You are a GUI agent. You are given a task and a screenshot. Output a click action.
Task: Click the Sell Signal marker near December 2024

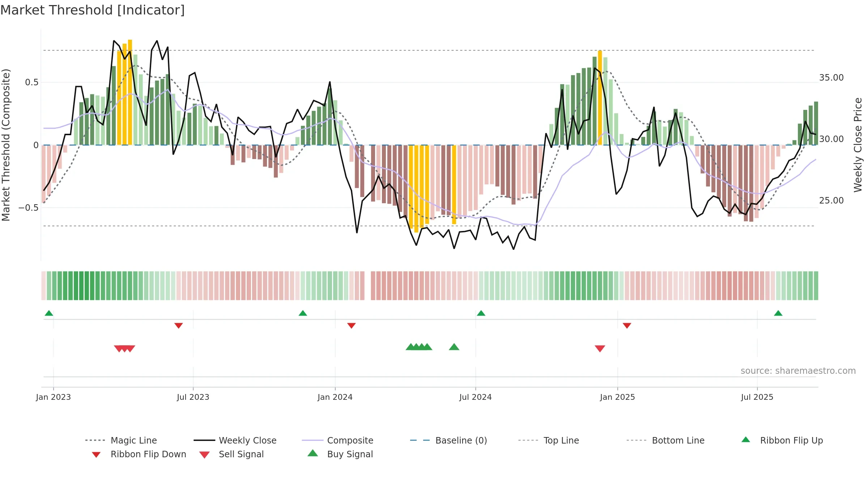click(x=600, y=348)
